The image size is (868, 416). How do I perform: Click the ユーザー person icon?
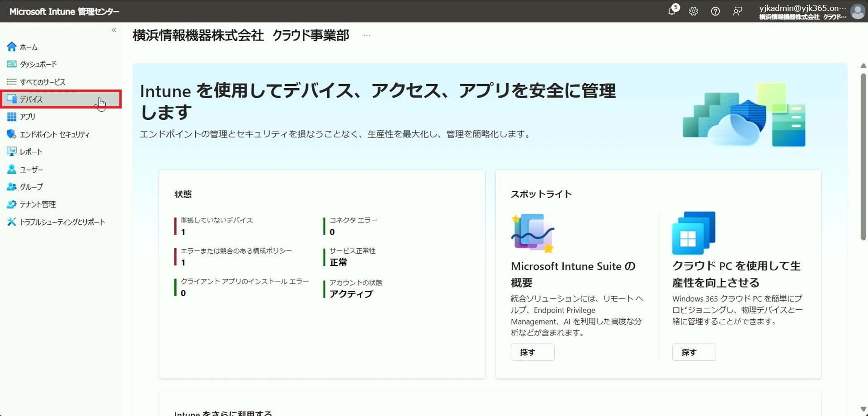pos(12,169)
